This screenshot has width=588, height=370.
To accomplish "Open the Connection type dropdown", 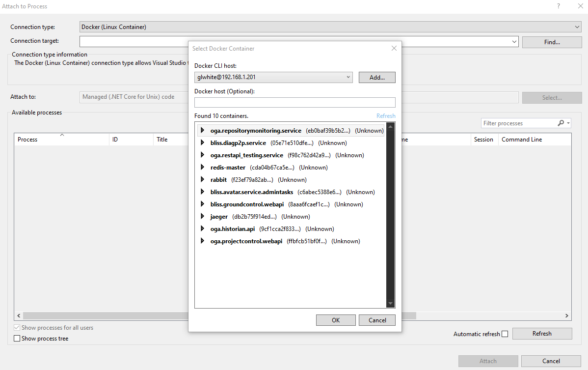I will click(330, 27).
